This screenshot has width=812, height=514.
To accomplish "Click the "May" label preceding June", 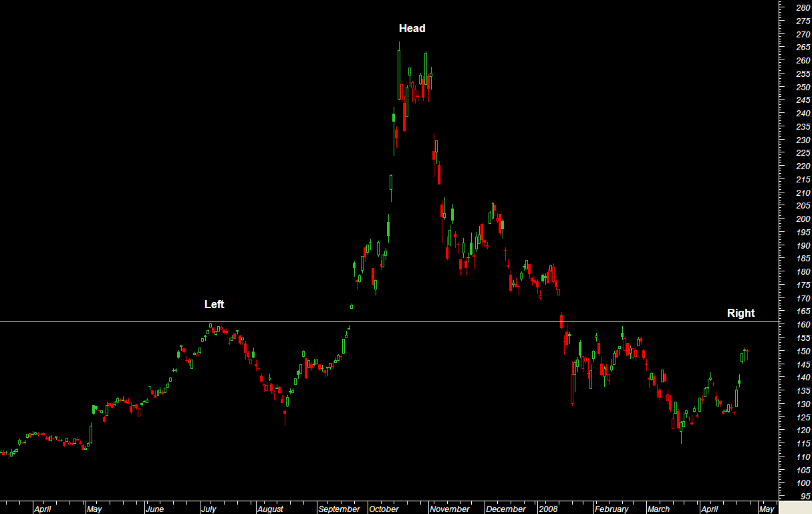I will pyautogui.click(x=94, y=509).
